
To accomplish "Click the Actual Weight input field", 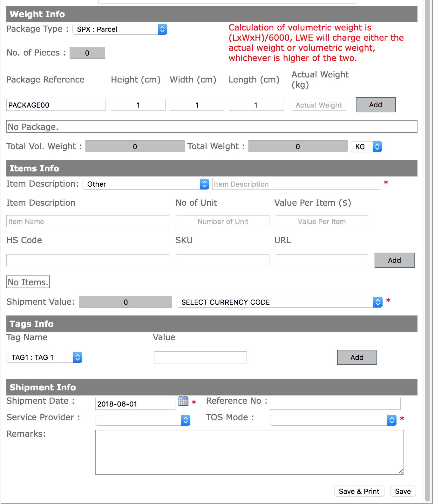I will point(319,105).
